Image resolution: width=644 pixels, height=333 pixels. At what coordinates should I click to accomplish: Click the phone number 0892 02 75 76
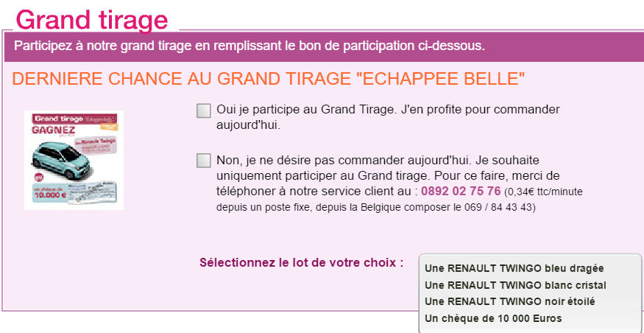(461, 192)
